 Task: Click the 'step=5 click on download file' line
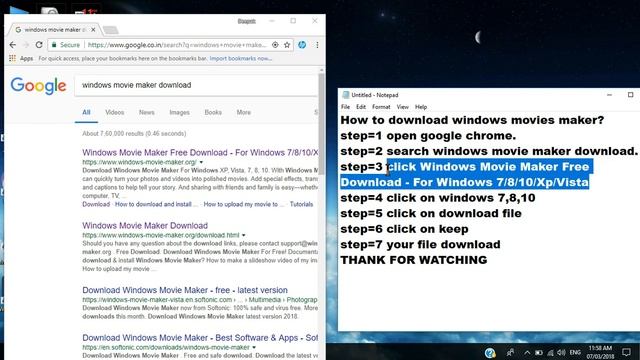(431, 213)
